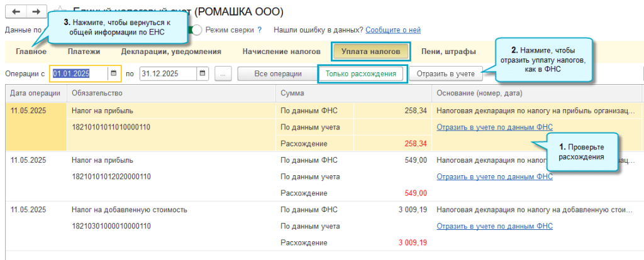Open calendar picker for end date
The height and width of the screenshot is (260, 644).
click(202, 73)
